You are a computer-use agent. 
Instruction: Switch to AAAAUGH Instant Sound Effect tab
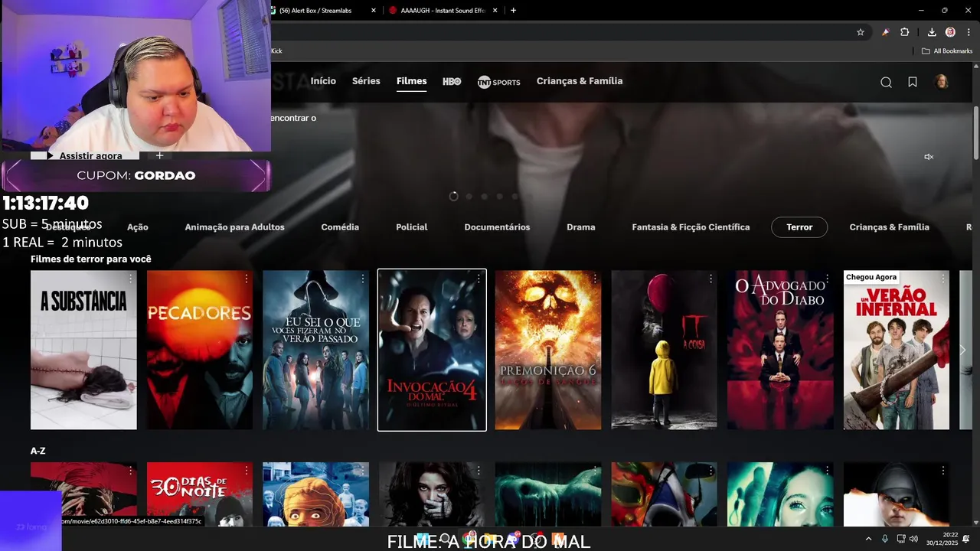point(444,10)
